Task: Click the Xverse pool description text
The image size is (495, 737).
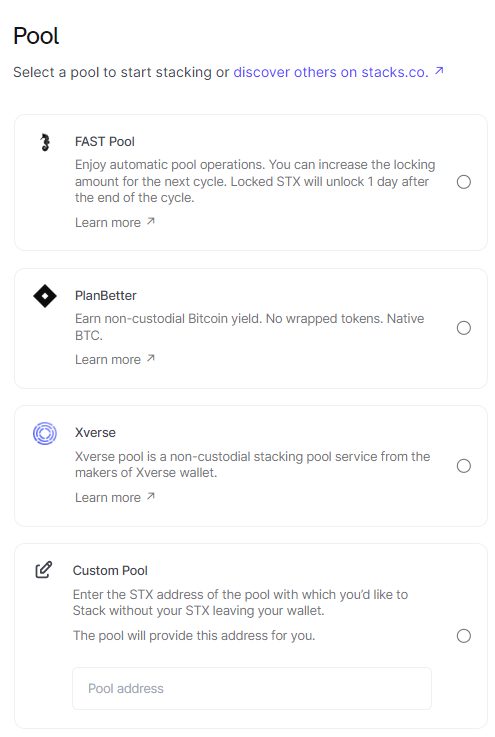Action: pos(252,464)
